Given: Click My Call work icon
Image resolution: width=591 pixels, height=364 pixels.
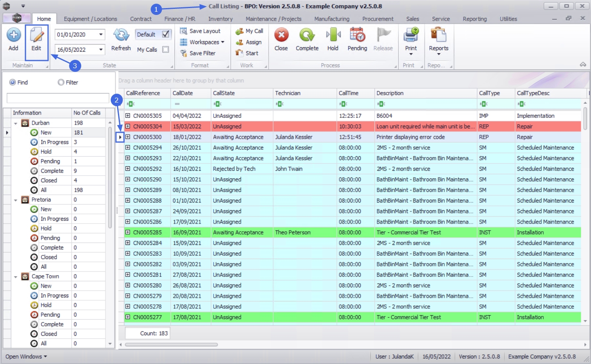Looking at the screenshot, I should (x=240, y=31).
